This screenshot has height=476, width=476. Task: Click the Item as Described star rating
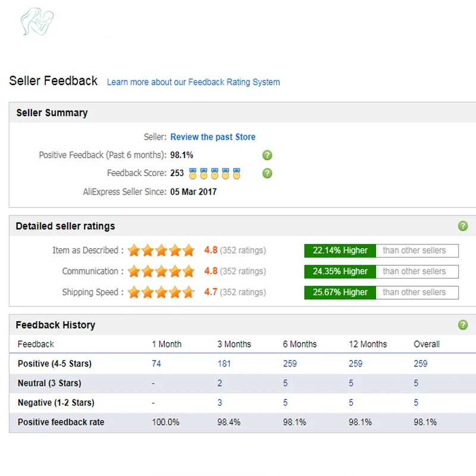[161, 250]
